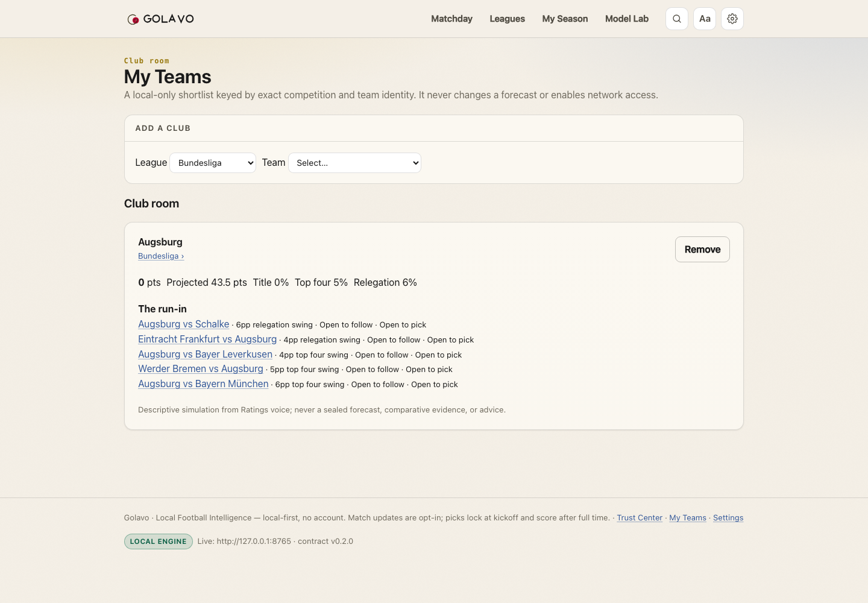Click 'Live: http://127.0.0.1:8765' engine status text

pyautogui.click(x=244, y=541)
